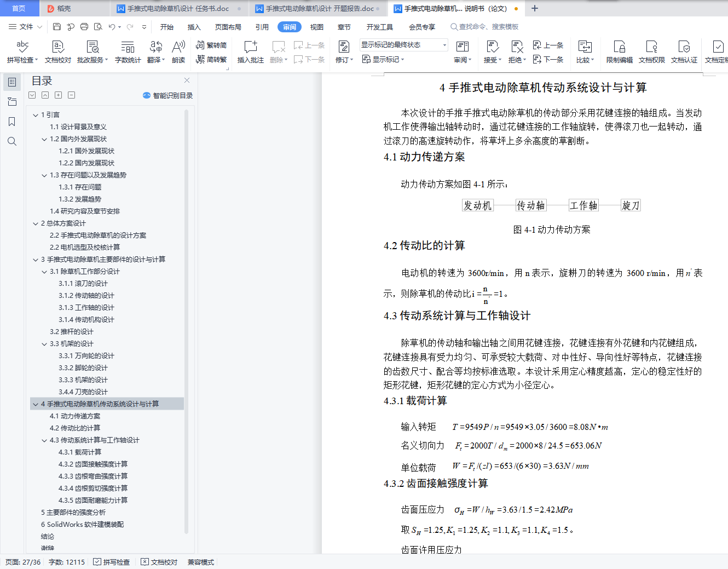Select the 目录 outline icon in left sidebar

tap(12, 82)
